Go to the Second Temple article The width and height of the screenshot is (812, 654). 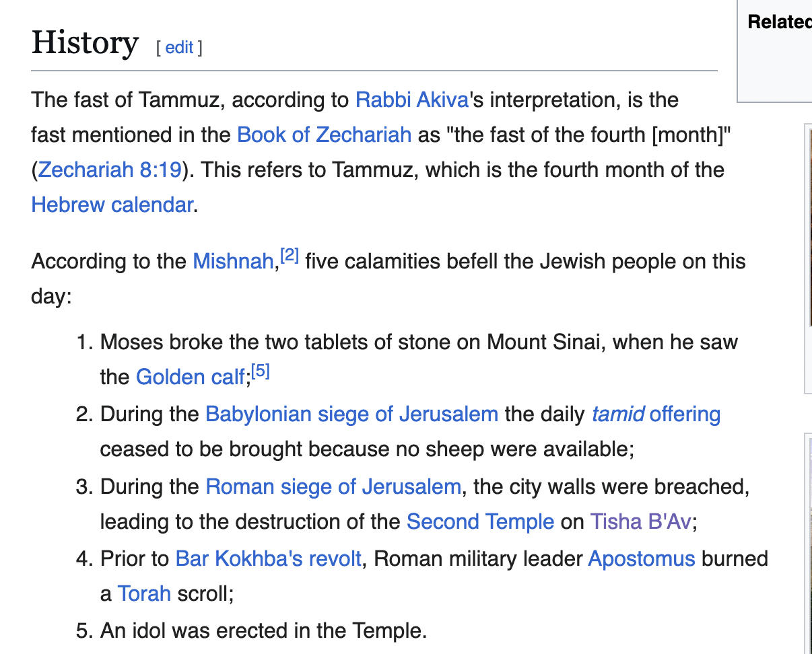(480, 521)
